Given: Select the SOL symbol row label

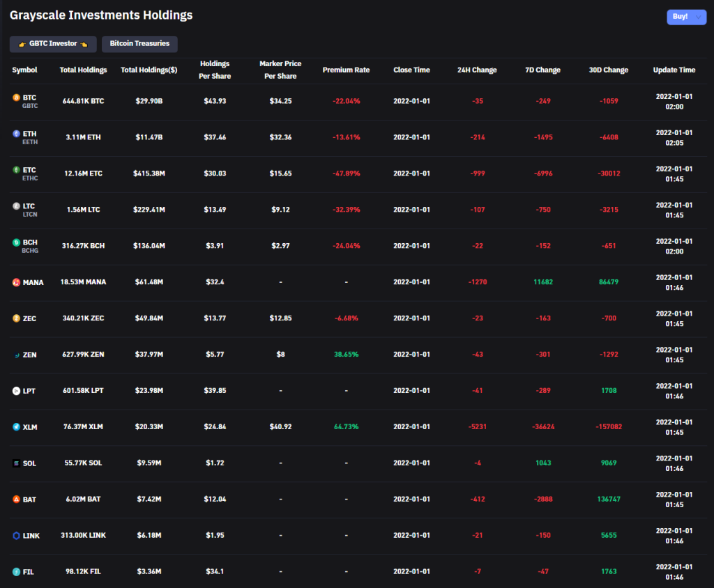Looking at the screenshot, I should [30, 463].
